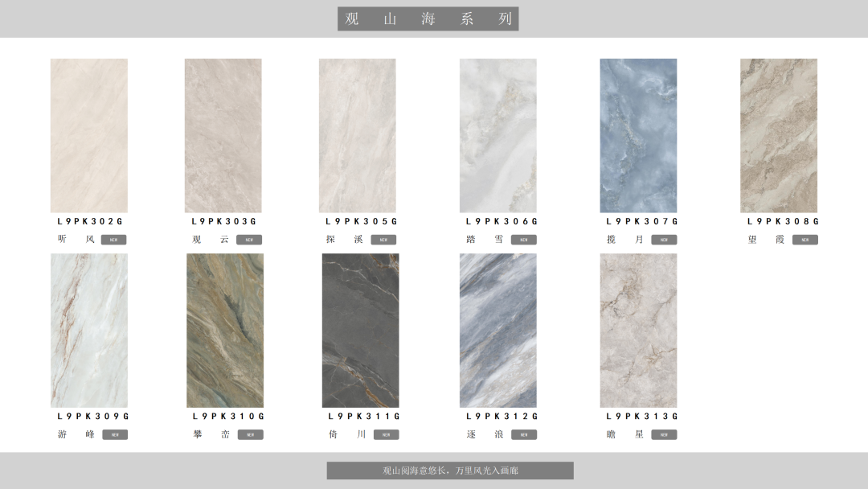Open the L9PK309G white veined tile
This screenshot has width=868, height=489.
click(88, 331)
